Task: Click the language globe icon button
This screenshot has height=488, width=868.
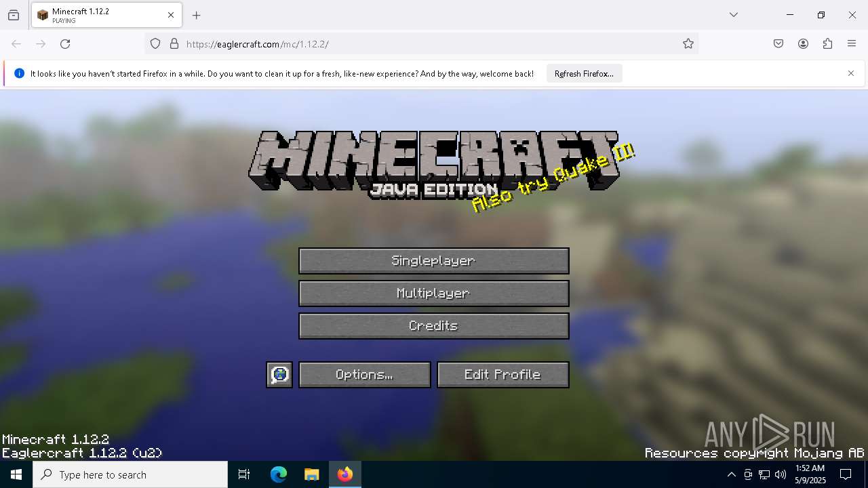Action: pos(279,375)
